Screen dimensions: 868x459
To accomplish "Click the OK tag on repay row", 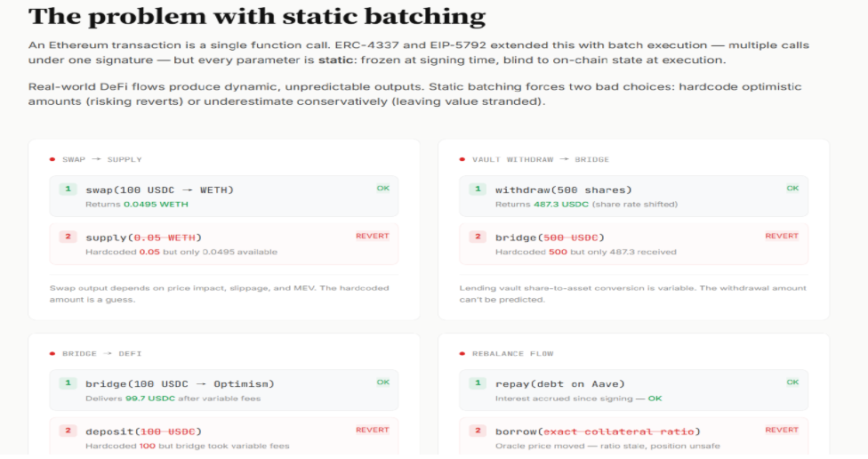I will coord(792,382).
